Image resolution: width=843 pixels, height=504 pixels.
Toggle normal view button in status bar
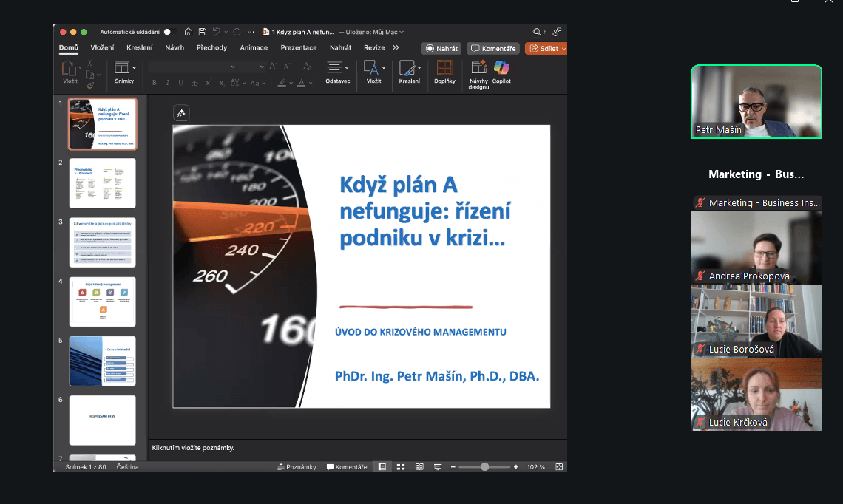pos(382,467)
